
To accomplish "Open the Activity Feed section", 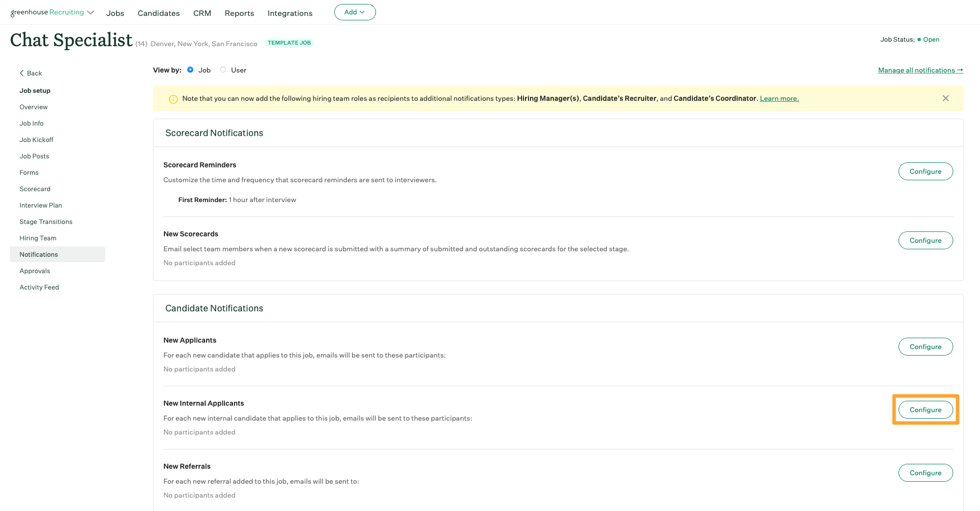I will 39,287.
